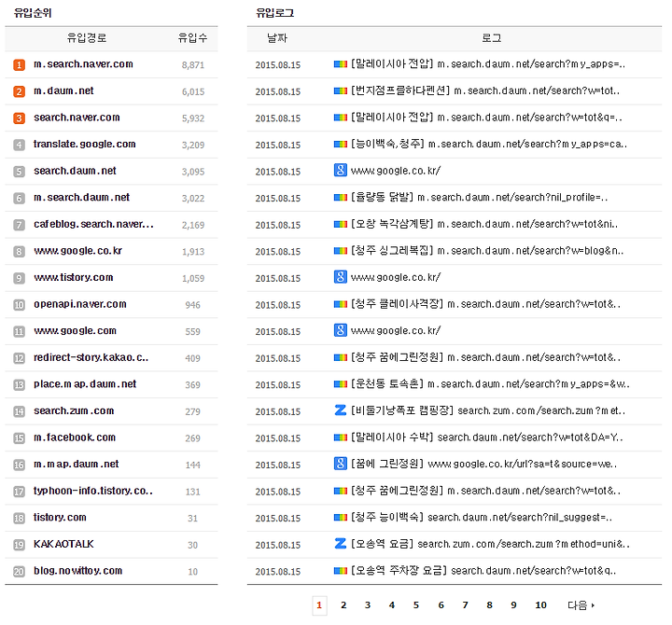Open redirect-story.kakao.c.. referrer entry
Viewport: 672px width, 625px height.
pos(91,357)
